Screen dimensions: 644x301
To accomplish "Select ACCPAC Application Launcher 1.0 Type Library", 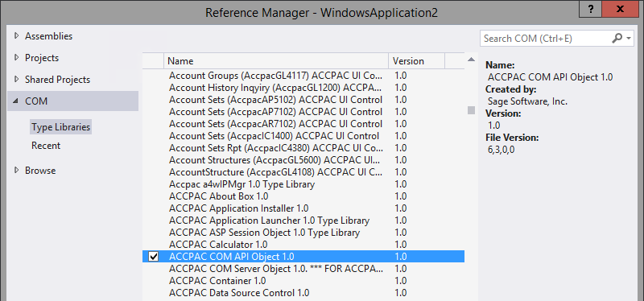I will [303, 220].
